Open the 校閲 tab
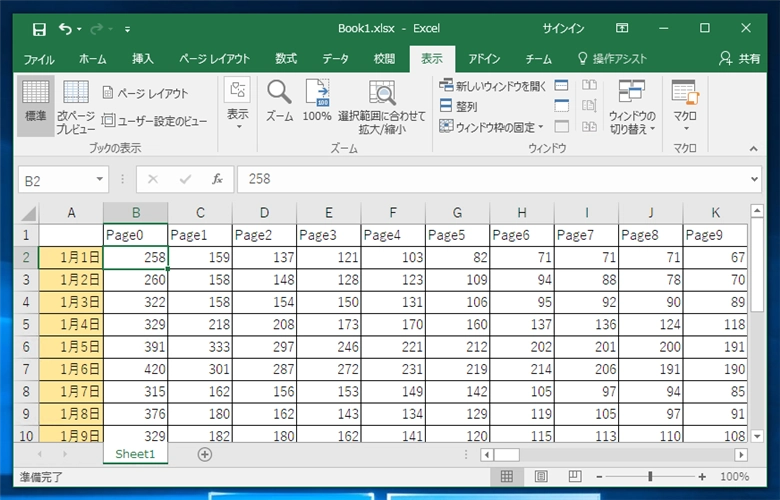Viewport: 780px width, 500px height. [384, 59]
